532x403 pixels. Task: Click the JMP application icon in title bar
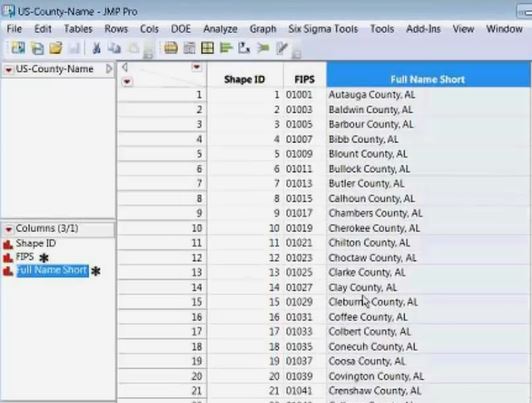pos(8,11)
